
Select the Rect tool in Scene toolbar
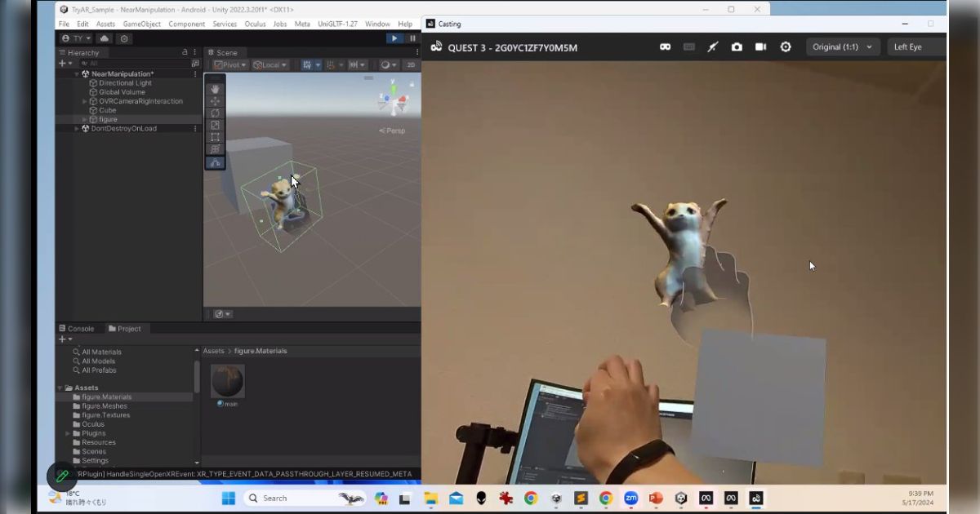pyautogui.click(x=215, y=137)
